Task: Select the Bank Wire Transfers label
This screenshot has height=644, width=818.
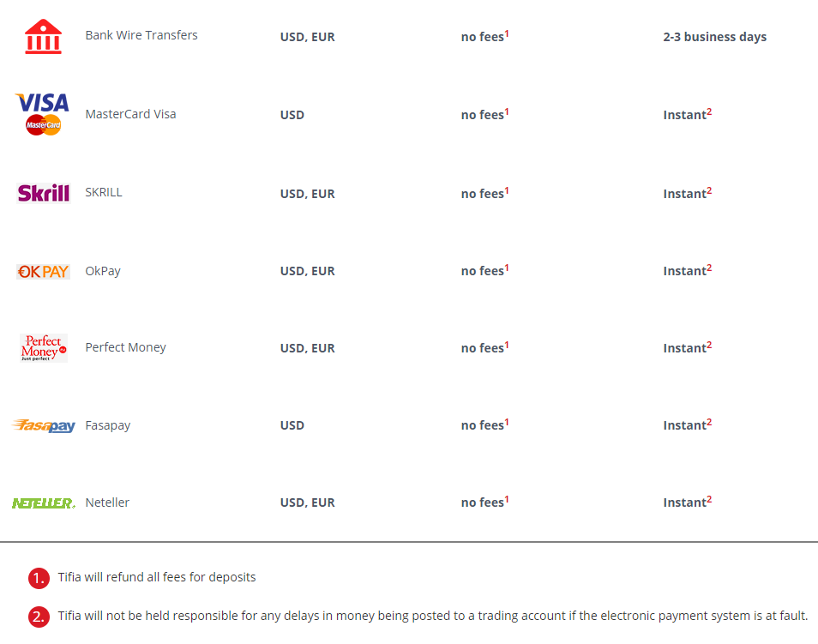Action: [x=141, y=35]
